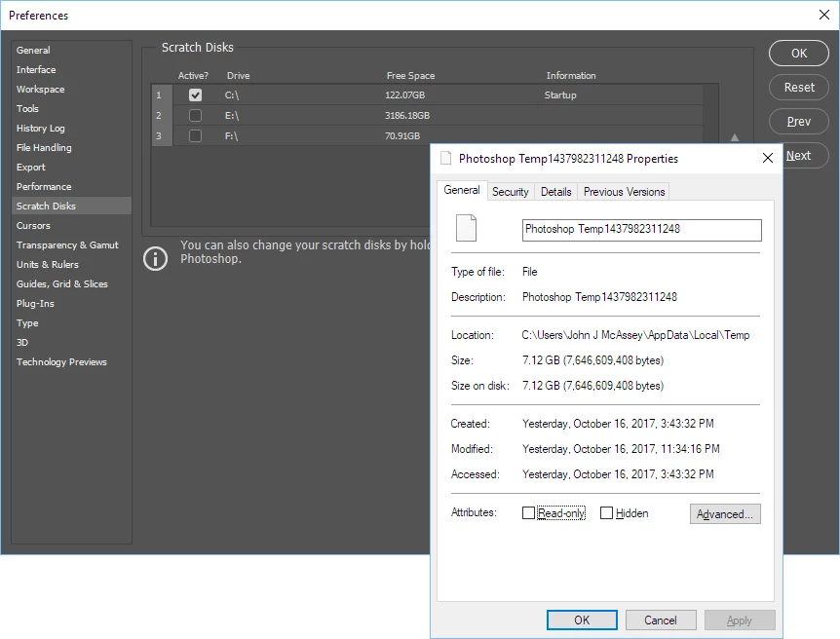Click the 70.91GB free space value

tap(402, 135)
